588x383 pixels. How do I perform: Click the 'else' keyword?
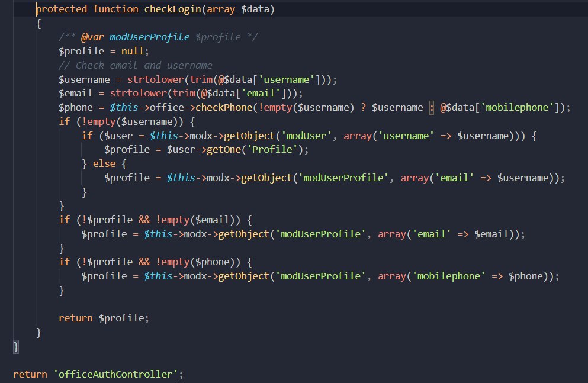pos(104,164)
